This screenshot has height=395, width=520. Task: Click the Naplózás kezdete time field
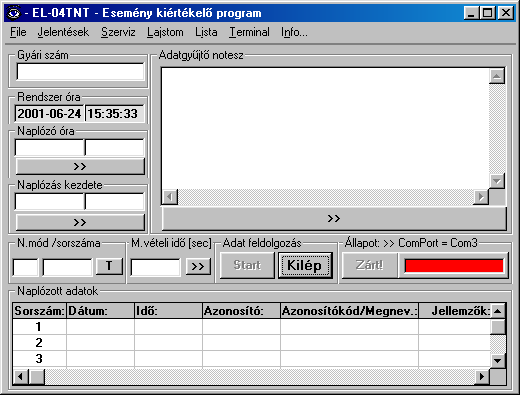point(115,202)
